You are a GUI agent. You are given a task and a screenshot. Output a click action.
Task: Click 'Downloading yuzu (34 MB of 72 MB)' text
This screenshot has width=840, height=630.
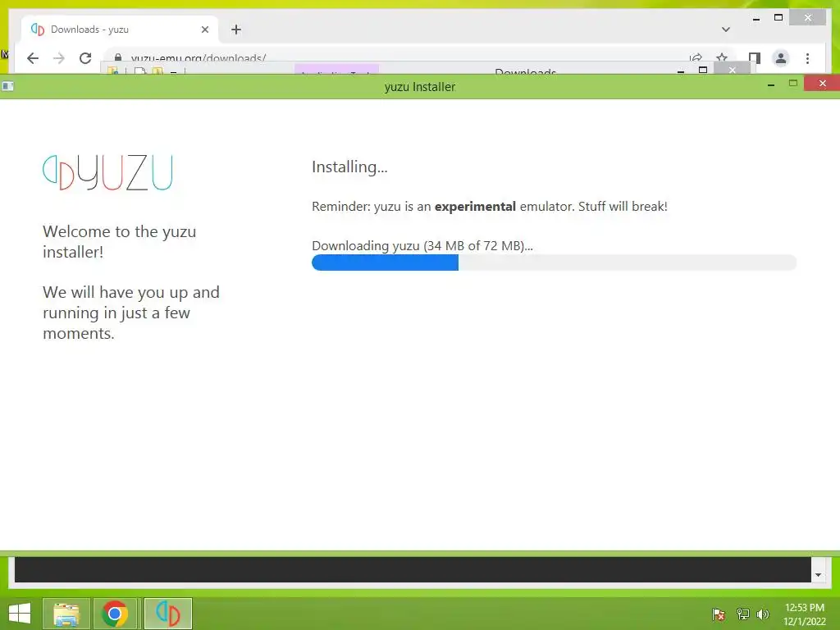[422, 246]
